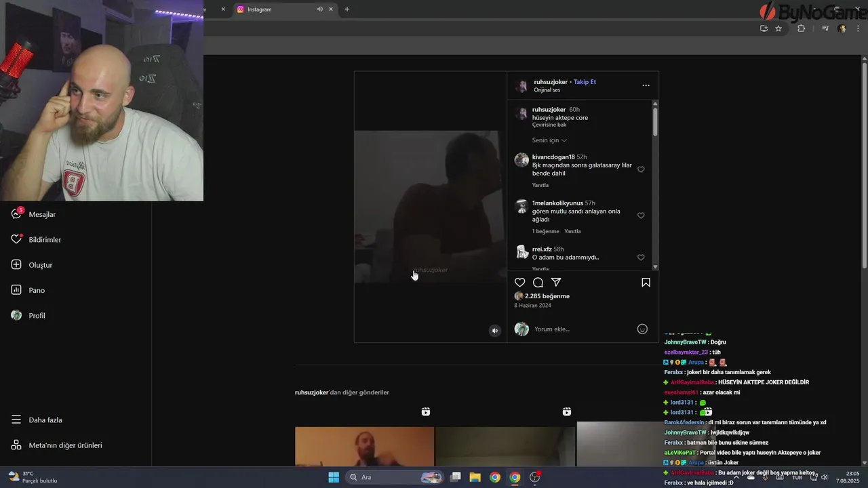Open comment icon under the post
The width and height of the screenshot is (868, 488).
tap(538, 282)
